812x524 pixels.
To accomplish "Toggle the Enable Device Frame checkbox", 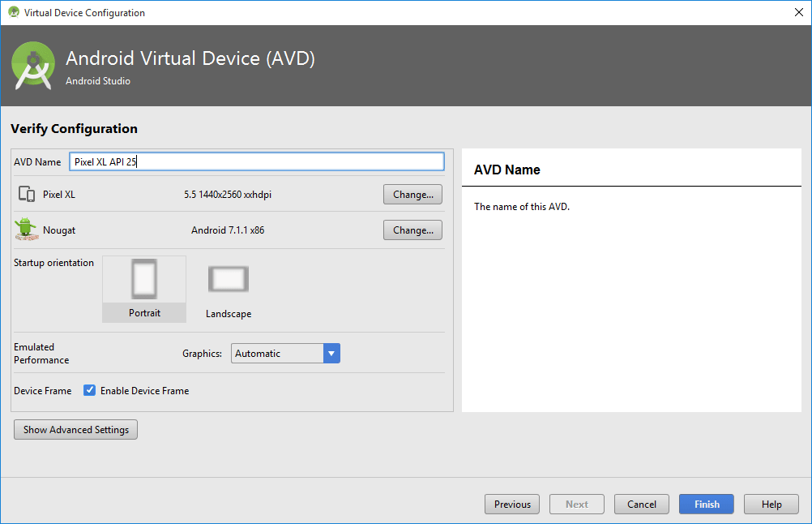I will click(x=90, y=390).
